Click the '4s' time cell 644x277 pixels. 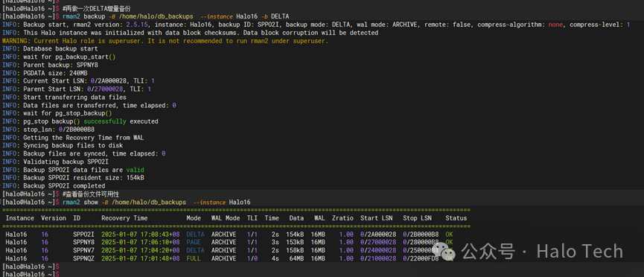click(x=275, y=258)
